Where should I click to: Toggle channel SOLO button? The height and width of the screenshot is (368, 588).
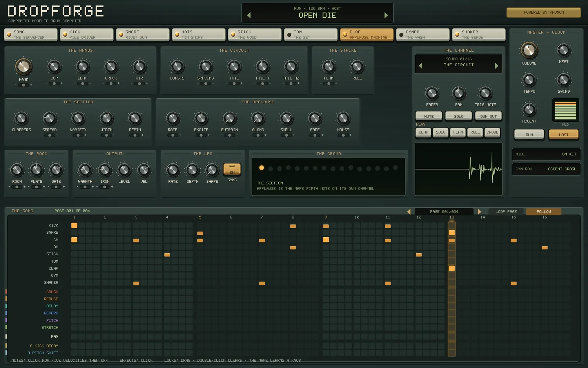459,116
